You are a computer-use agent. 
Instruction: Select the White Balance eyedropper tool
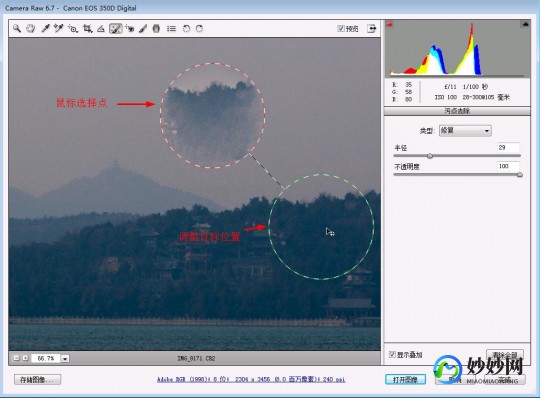45,29
